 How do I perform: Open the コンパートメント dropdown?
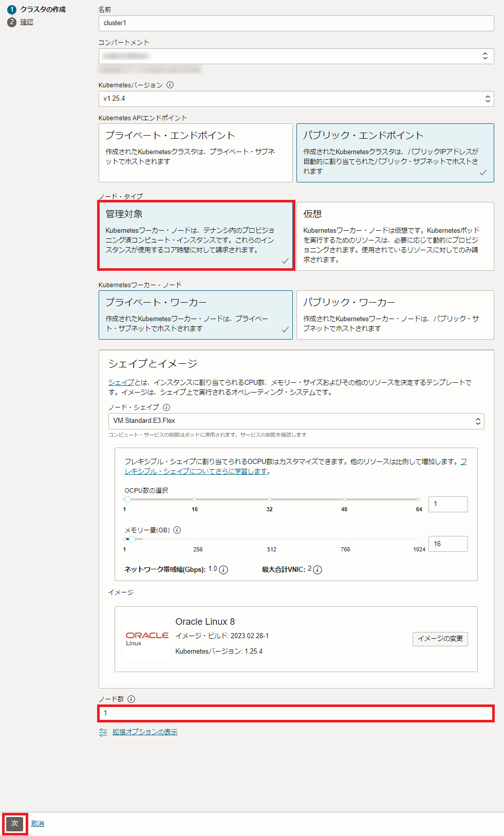coord(296,57)
